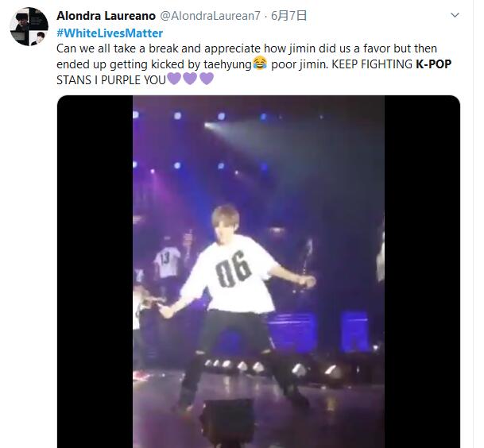Click the first purple heart emoji
Image resolution: width=484 pixels, height=448 pixels.
click(x=174, y=79)
